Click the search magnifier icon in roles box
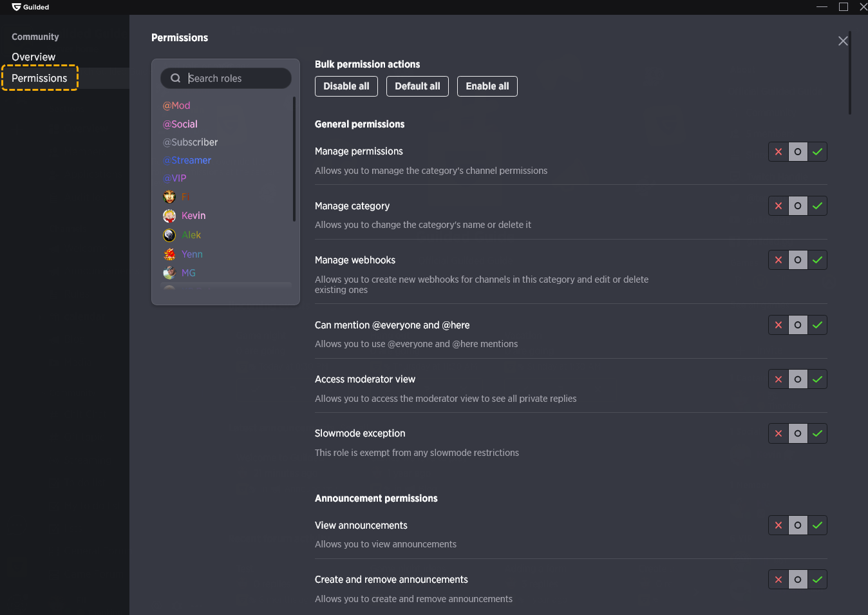The image size is (868, 615). [x=175, y=79]
